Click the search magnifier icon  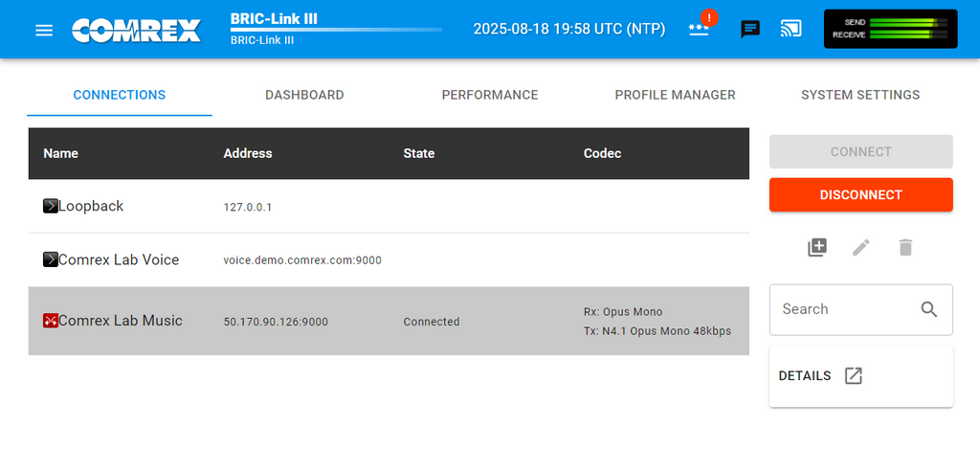(929, 309)
